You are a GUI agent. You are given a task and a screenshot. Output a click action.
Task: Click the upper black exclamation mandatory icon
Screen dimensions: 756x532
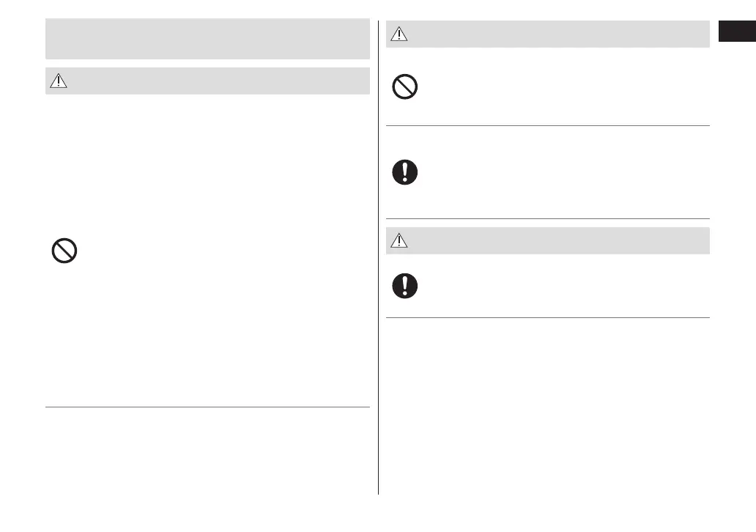405,172
